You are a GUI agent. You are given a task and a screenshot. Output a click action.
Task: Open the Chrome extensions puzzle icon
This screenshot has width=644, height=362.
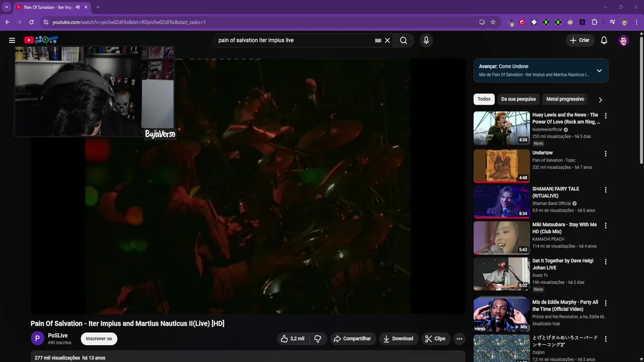[595, 22]
